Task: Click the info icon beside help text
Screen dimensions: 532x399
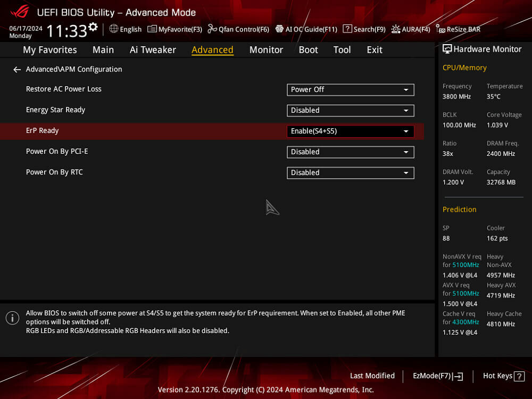Action: 13,318
